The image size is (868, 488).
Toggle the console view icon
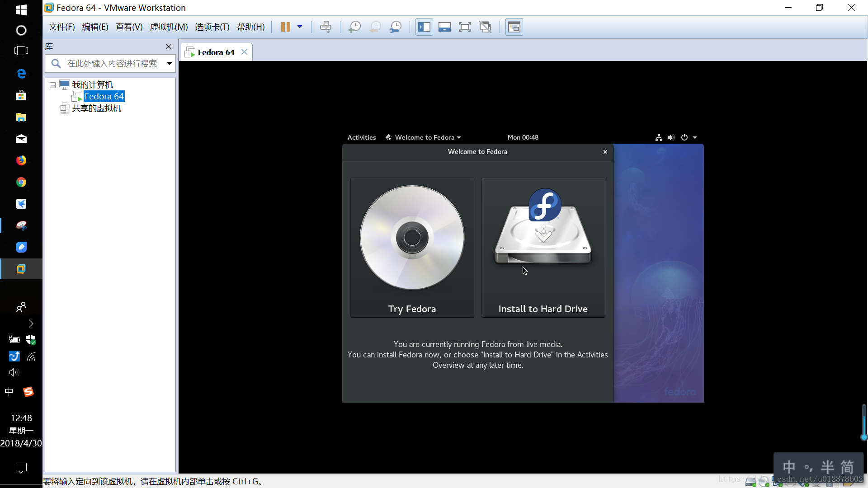point(514,27)
